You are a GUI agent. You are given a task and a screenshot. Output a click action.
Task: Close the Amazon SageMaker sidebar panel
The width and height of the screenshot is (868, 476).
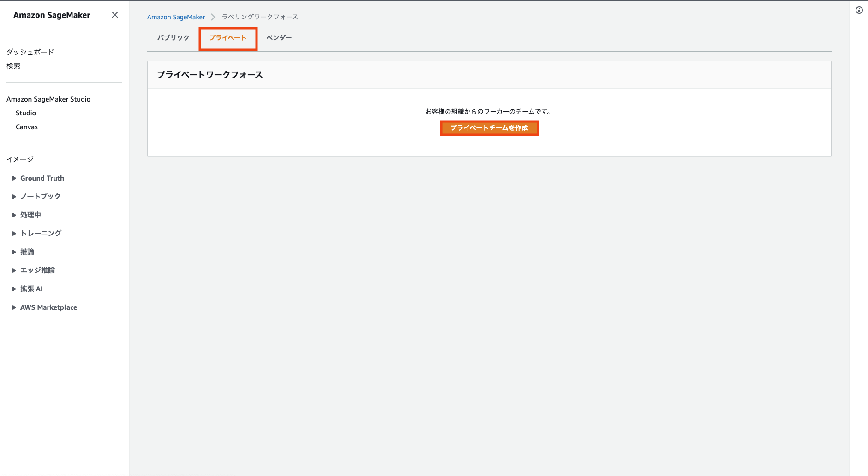[x=115, y=15]
